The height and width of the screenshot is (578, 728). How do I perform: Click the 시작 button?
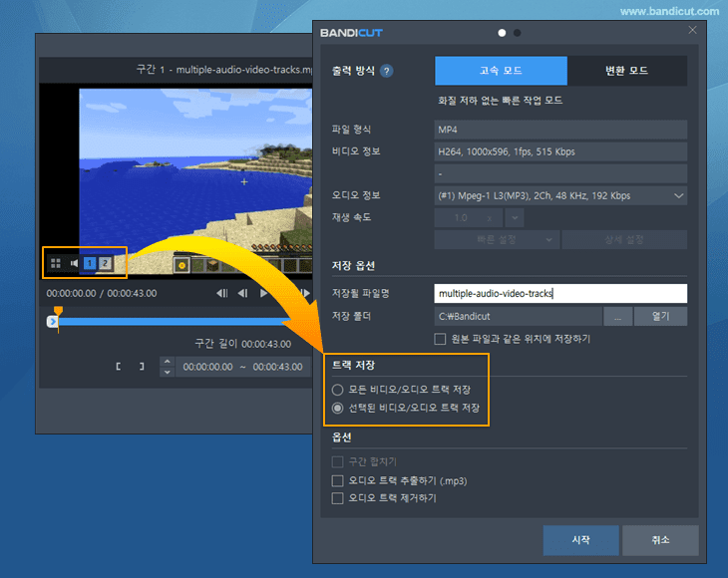point(580,540)
